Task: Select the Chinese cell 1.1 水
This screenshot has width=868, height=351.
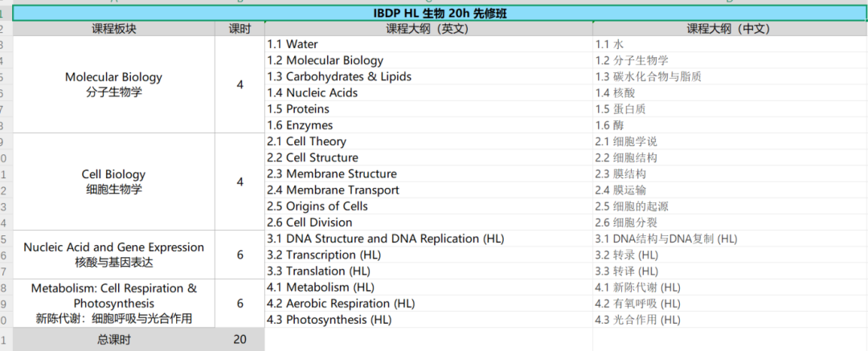Action: 730,44
